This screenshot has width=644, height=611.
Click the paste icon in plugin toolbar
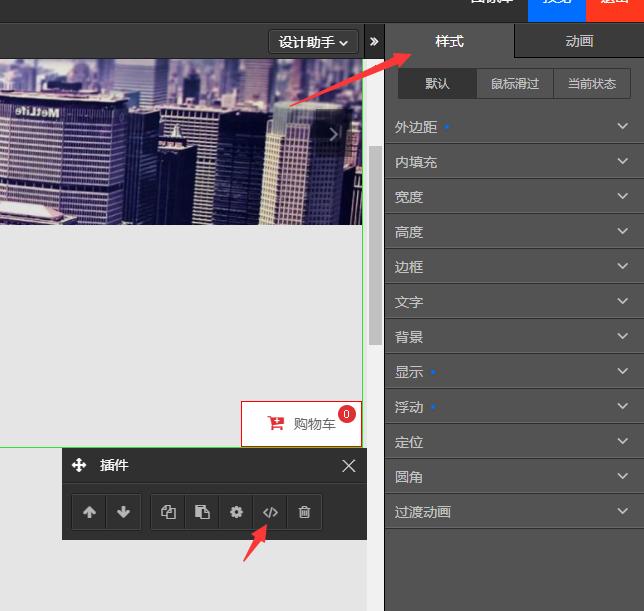pos(202,512)
